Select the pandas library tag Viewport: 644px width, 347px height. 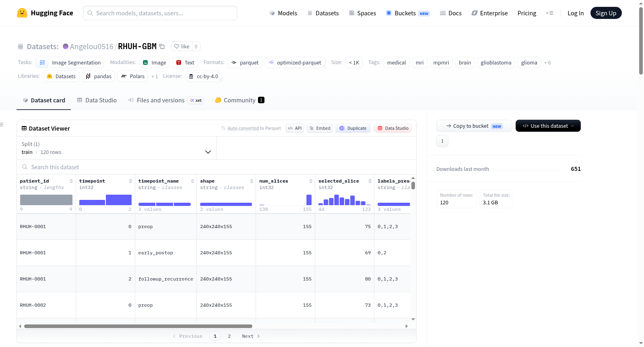click(x=99, y=76)
